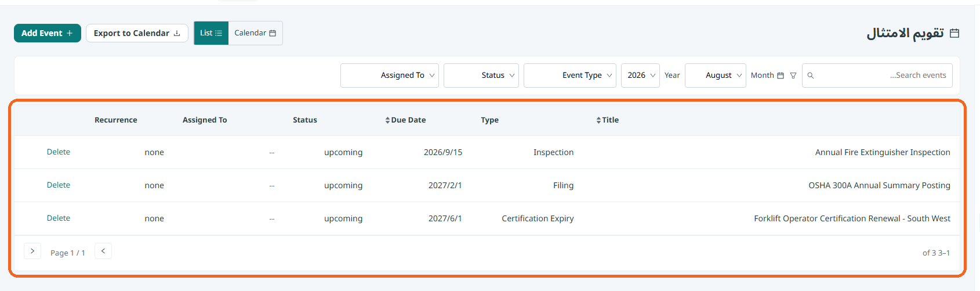Switch to Calendar view
Screen dimensions: 980x291
[x=255, y=33]
